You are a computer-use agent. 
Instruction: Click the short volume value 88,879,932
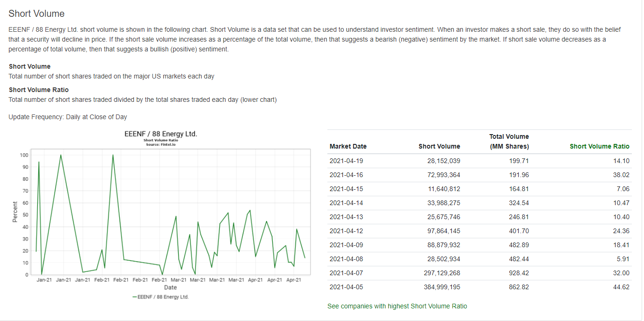tap(443, 245)
